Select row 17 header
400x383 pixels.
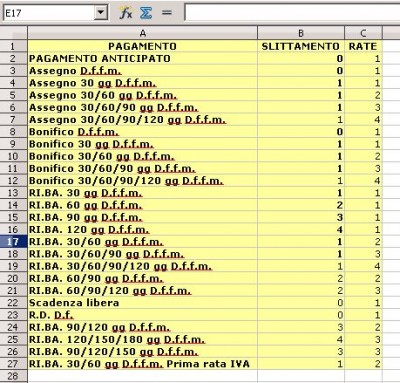tap(13, 242)
